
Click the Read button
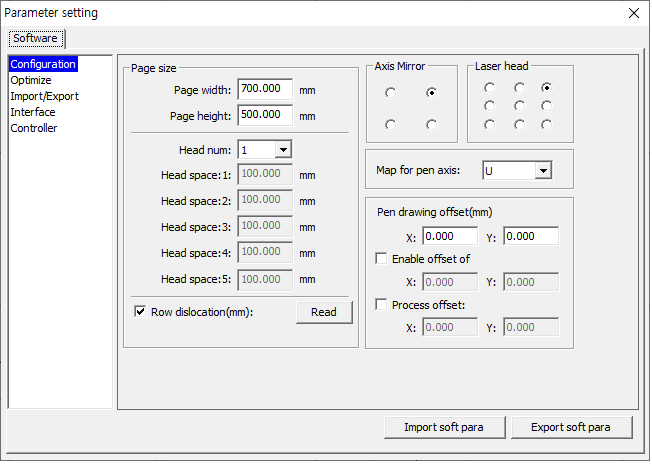pos(324,312)
